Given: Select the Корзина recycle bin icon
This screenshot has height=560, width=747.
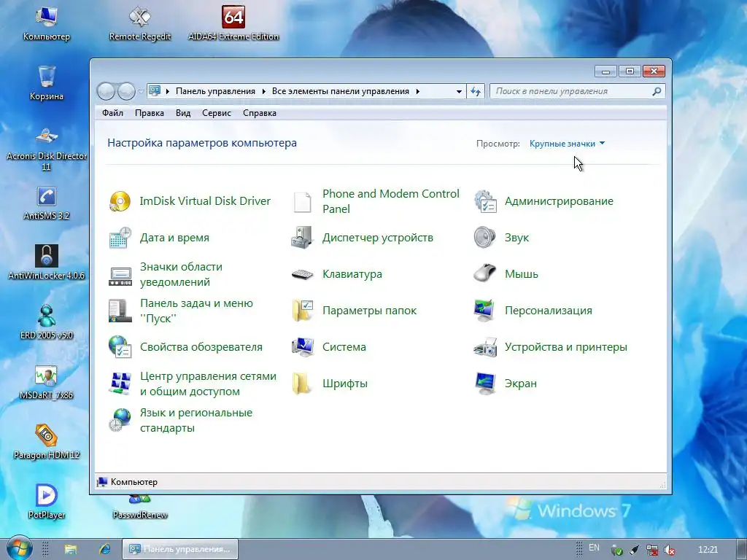Looking at the screenshot, I should (x=47, y=77).
